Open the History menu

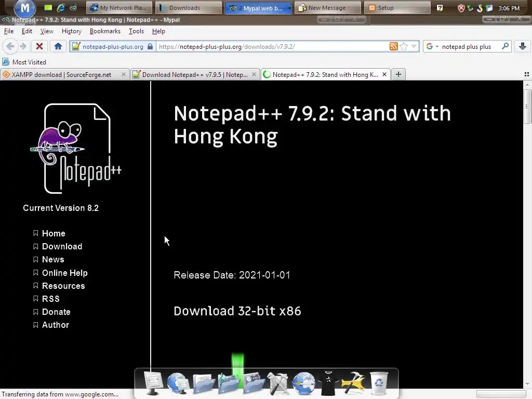[72, 31]
